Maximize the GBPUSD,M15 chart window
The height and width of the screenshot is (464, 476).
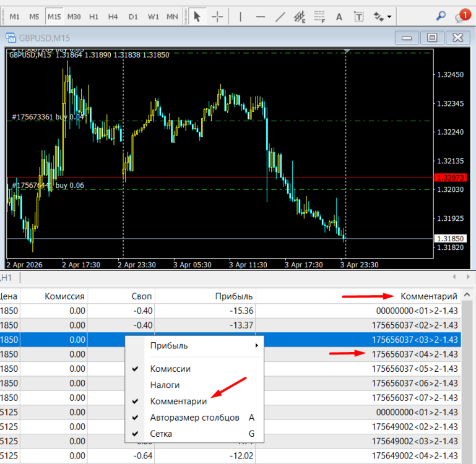pyautogui.click(x=432, y=38)
